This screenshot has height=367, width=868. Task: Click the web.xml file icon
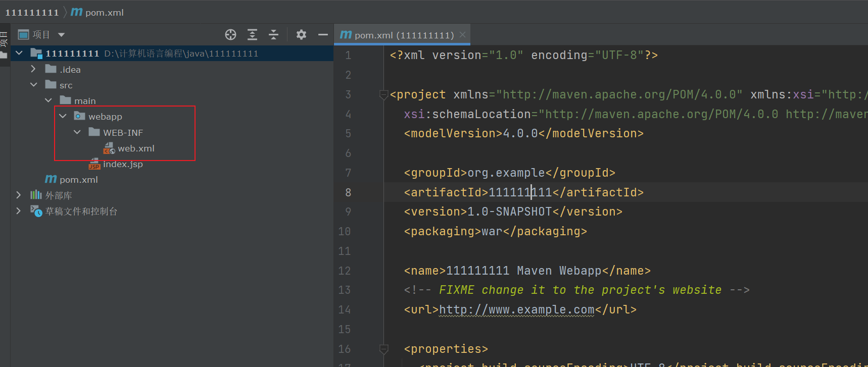pos(109,148)
